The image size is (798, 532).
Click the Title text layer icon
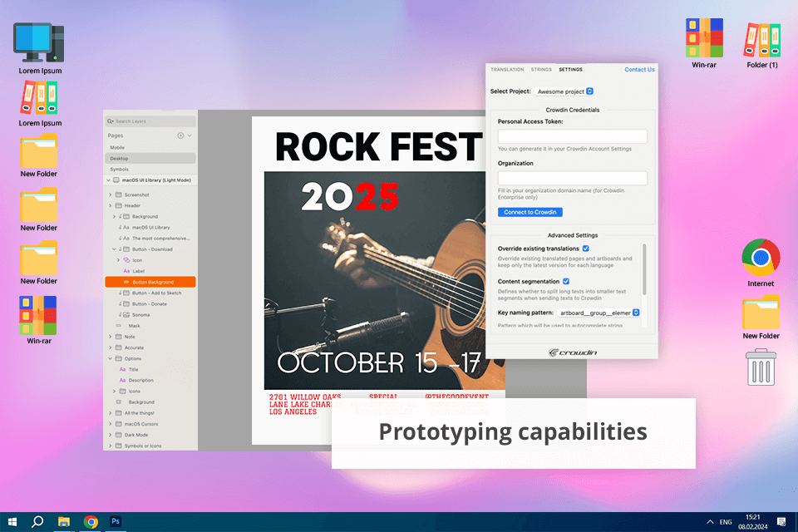[122, 370]
